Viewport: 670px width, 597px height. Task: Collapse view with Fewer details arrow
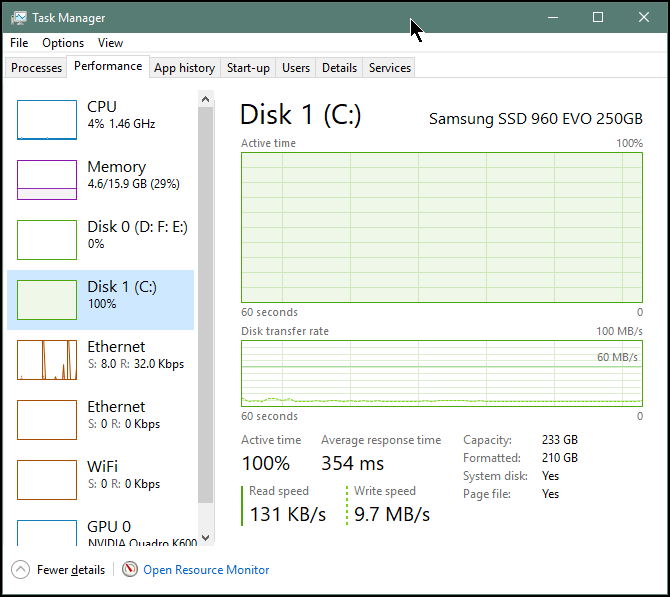tap(21, 570)
